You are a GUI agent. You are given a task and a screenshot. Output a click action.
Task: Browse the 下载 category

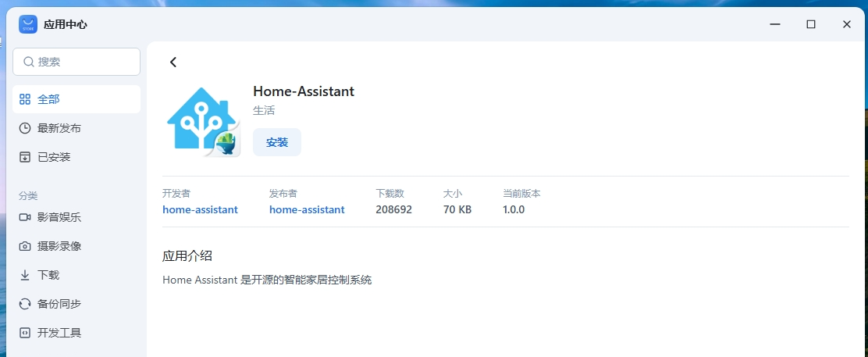coord(76,275)
